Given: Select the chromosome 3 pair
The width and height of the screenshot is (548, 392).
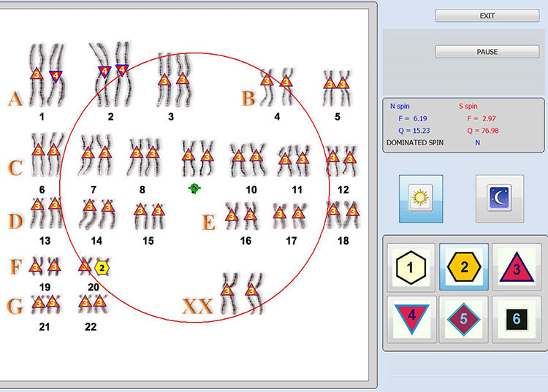Looking at the screenshot, I should 173,79.
